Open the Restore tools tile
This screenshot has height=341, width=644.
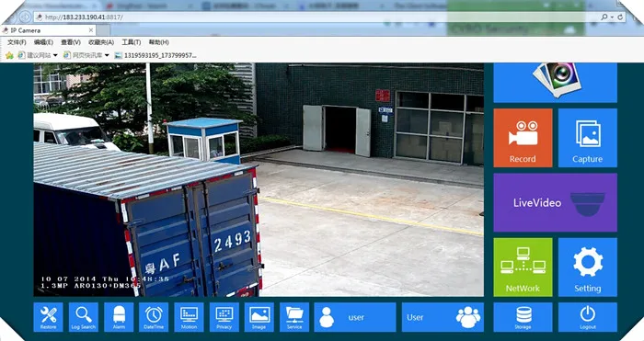48,317
